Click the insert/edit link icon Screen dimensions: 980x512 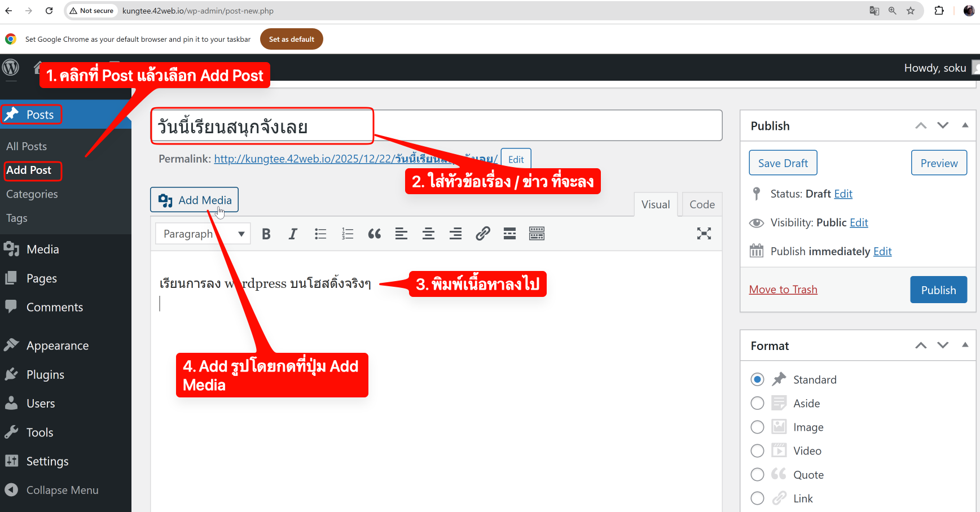(482, 234)
